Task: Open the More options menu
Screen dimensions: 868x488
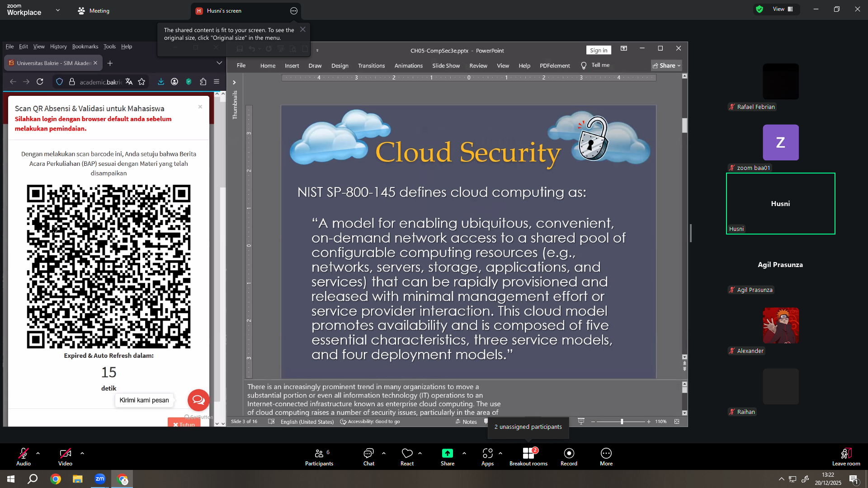Action: (x=606, y=456)
